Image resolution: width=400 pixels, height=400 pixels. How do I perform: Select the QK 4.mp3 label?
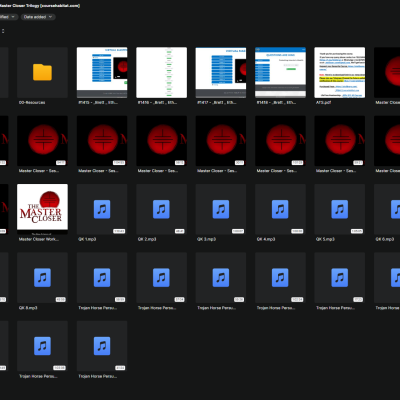tap(266, 239)
